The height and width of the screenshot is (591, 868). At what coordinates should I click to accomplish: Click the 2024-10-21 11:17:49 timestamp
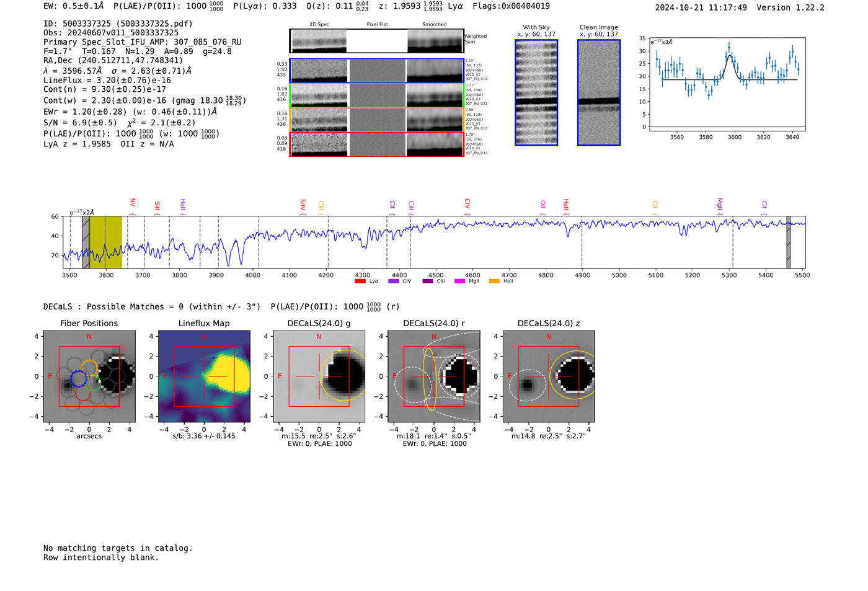point(701,7)
